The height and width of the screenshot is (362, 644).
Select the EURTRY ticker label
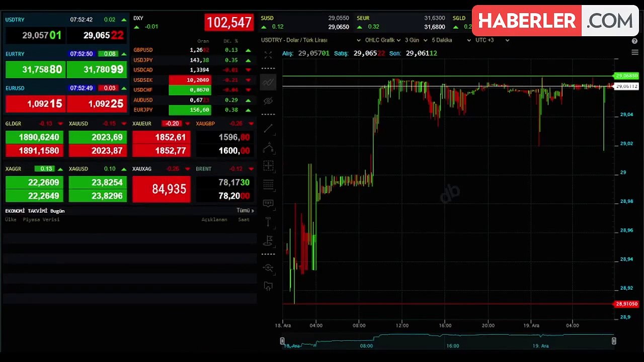[x=15, y=54]
